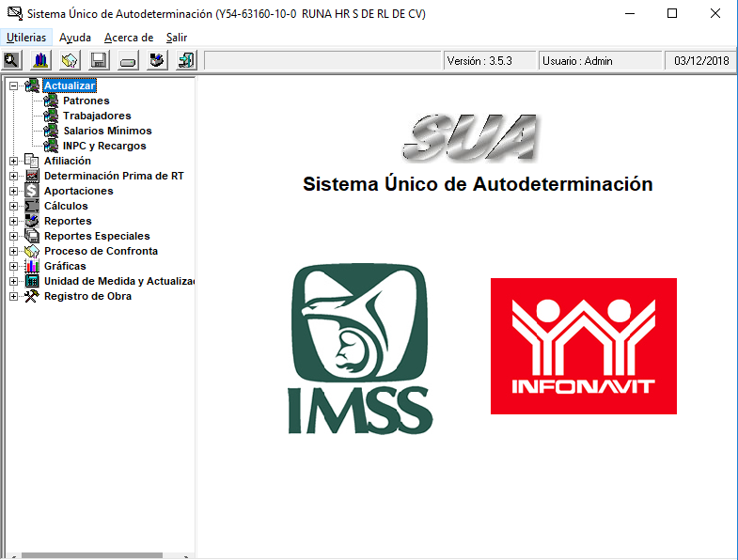Open Trabajadores in the tree
738x560 pixels.
97,116
